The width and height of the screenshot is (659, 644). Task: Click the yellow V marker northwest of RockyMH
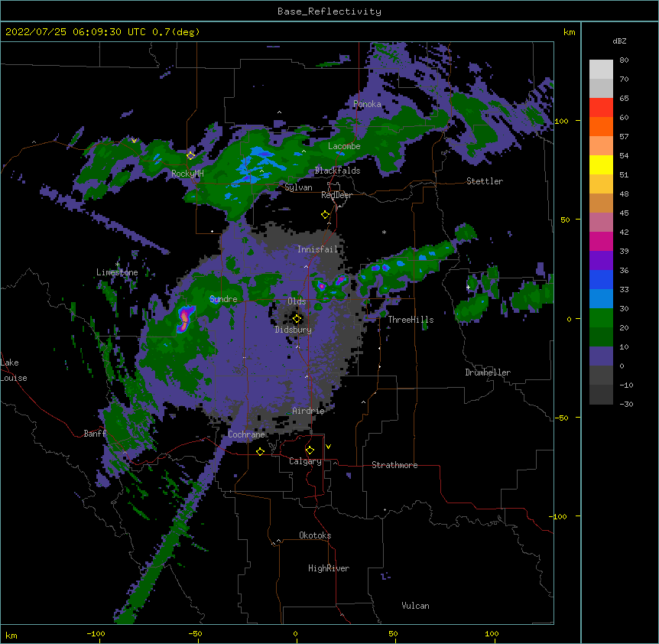pos(134,141)
